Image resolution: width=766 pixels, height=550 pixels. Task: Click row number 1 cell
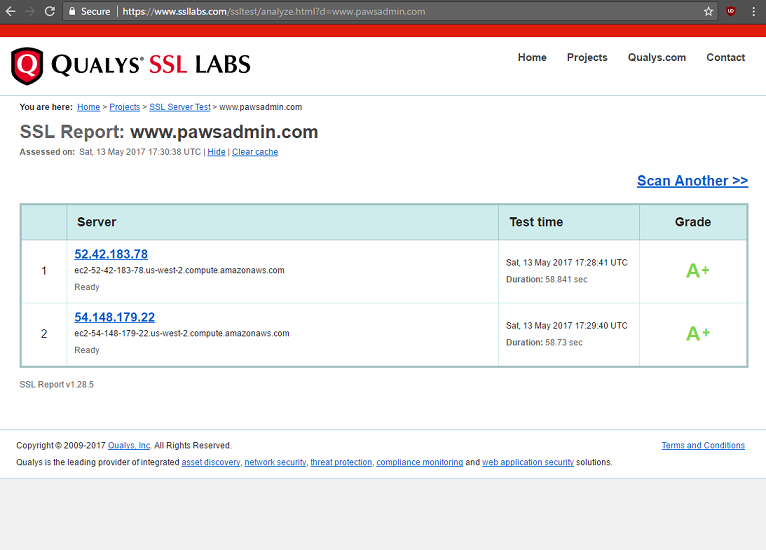44,271
